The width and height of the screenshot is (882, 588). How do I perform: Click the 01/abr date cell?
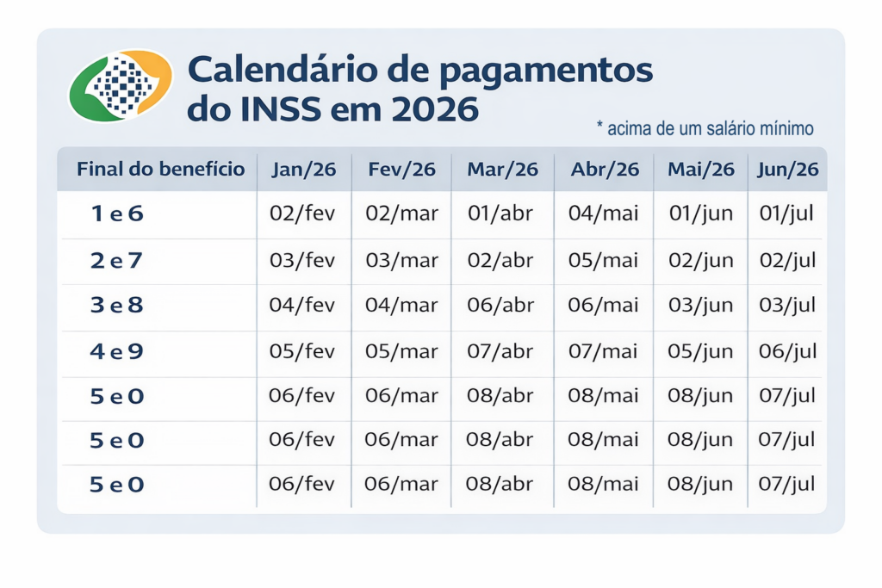(x=501, y=214)
